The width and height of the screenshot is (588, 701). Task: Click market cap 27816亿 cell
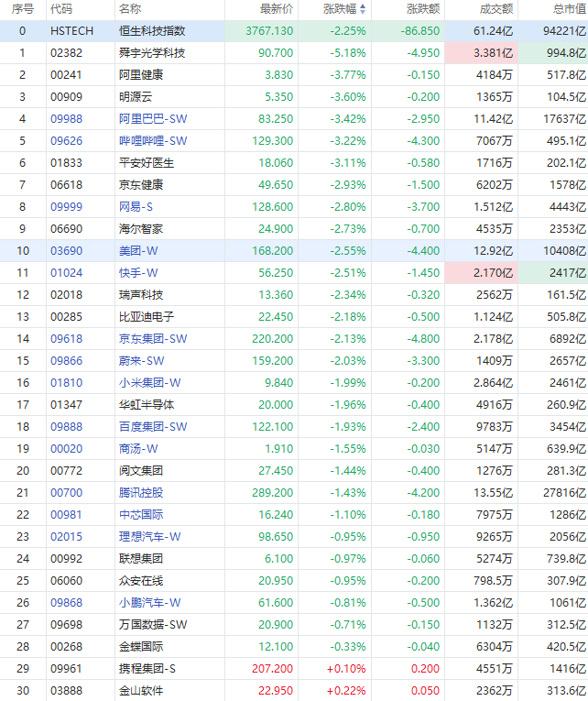point(565,493)
